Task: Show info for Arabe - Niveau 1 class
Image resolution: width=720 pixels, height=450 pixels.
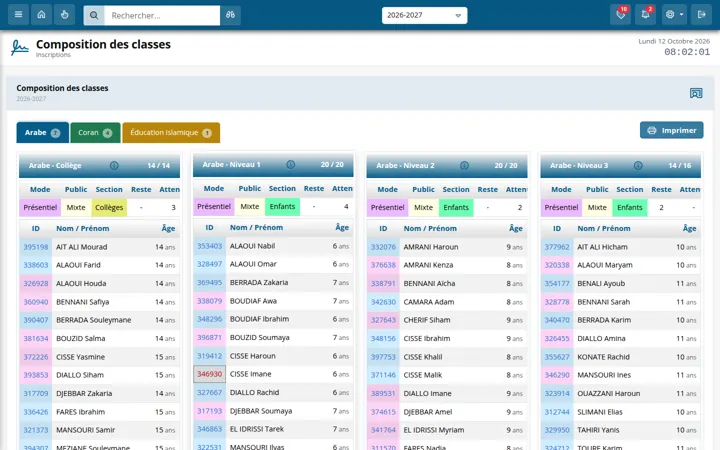Action: tap(291, 164)
